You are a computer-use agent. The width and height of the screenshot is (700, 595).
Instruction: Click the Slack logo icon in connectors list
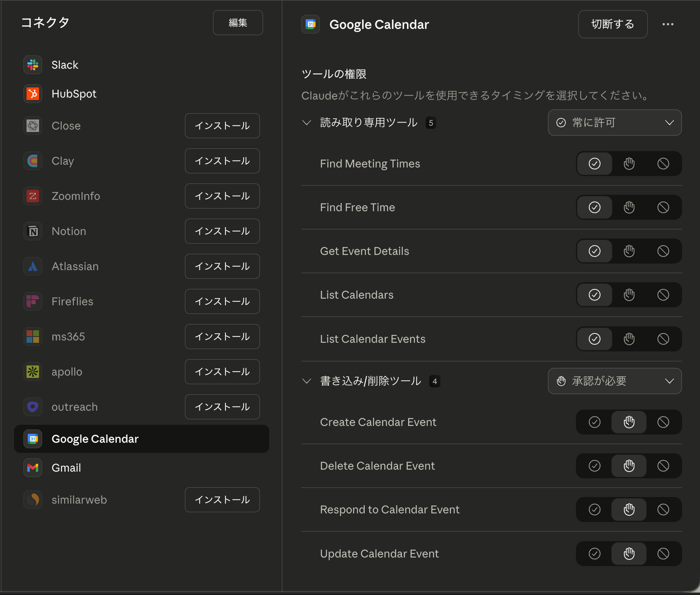click(x=33, y=65)
